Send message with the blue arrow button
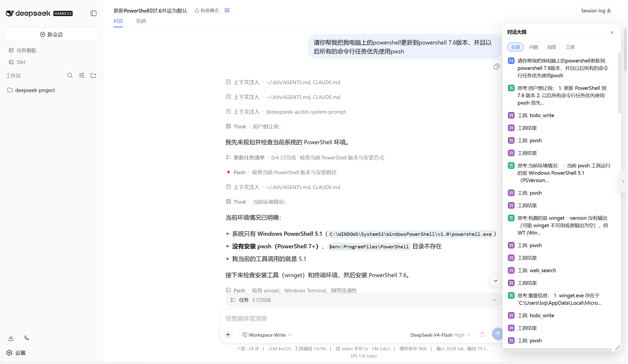 point(498,334)
